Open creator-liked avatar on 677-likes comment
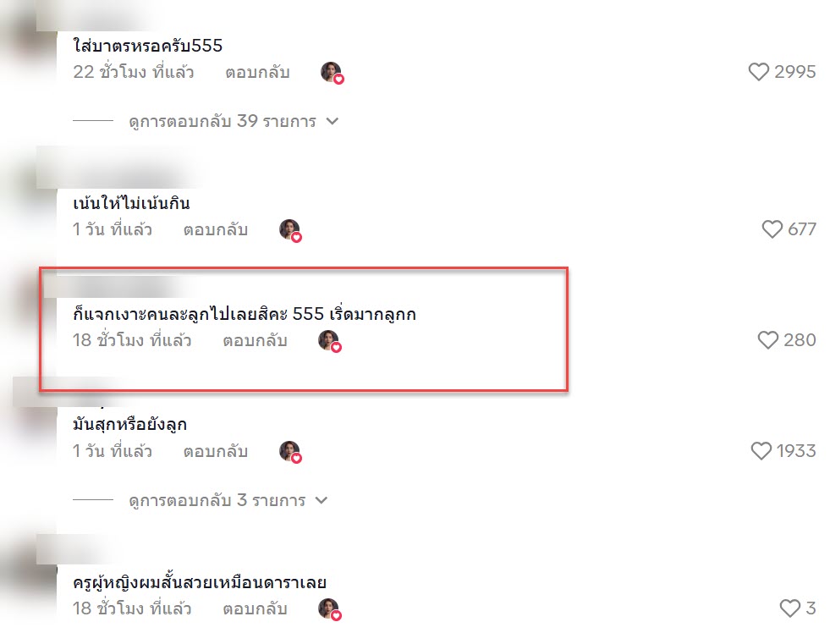Viewport: 830px width, 644px height. [290, 230]
